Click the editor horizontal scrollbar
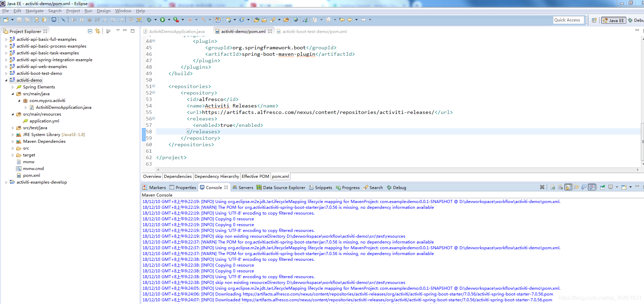The height and width of the screenshot is (304, 644). tap(397, 170)
